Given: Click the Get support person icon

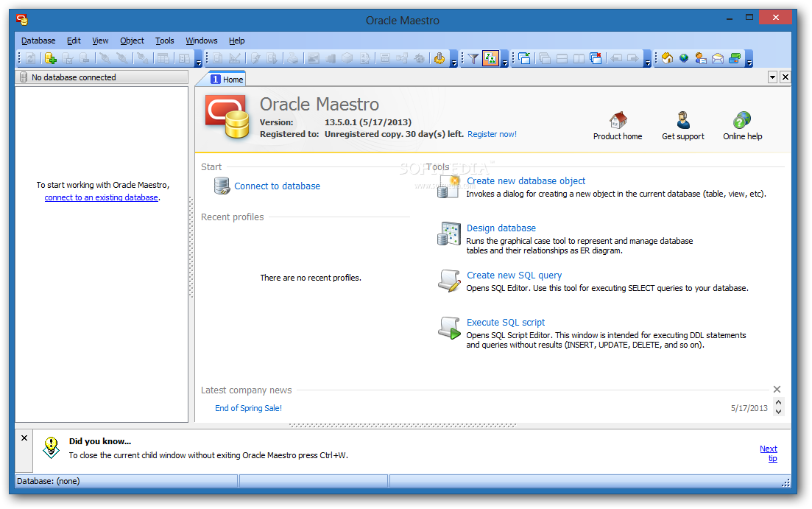Looking at the screenshot, I should tap(683, 120).
